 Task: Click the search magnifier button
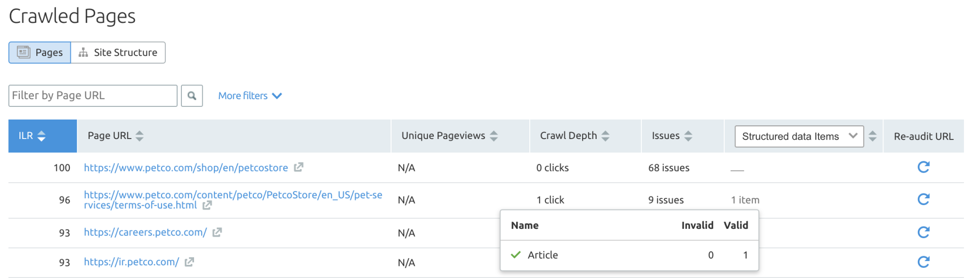192,96
